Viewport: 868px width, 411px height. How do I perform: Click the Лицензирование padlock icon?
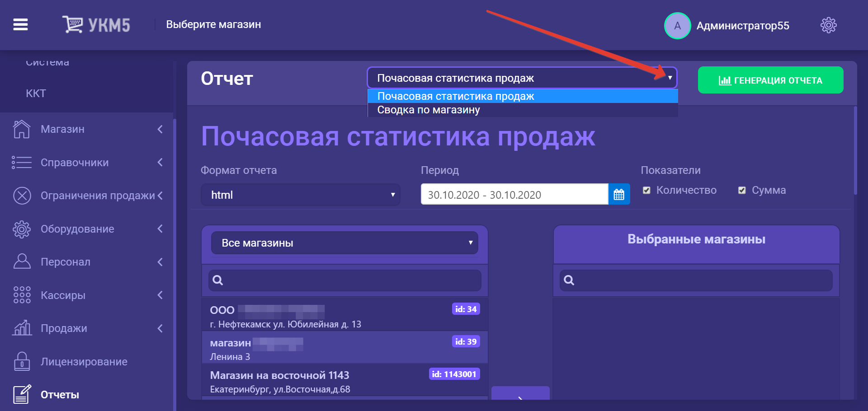[x=22, y=361]
